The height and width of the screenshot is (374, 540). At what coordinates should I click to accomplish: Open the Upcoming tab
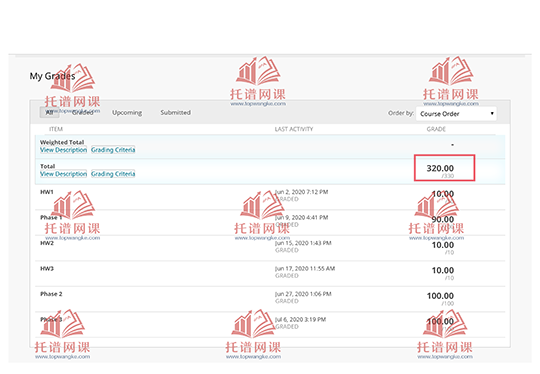pyautogui.click(x=127, y=113)
